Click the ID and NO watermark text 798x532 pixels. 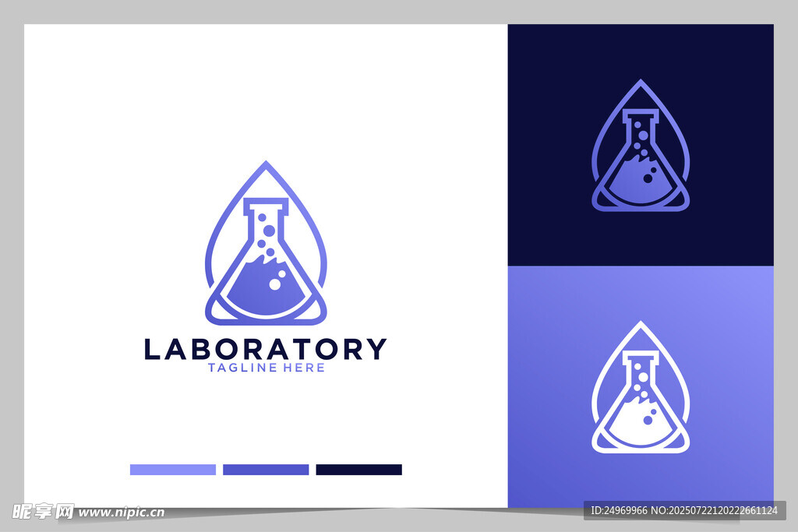(684, 511)
